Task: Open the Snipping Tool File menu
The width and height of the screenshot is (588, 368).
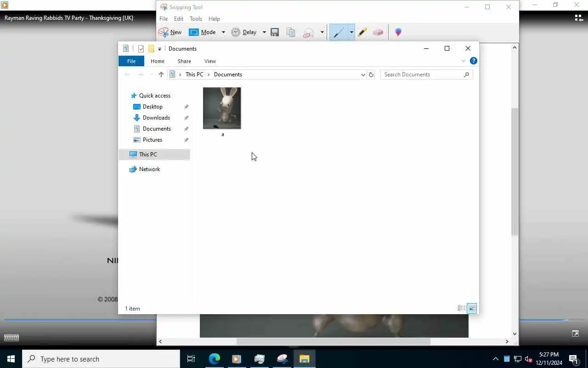Action: tap(164, 19)
